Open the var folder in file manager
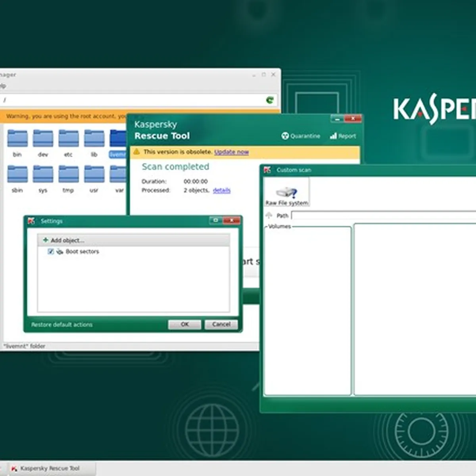The width and height of the screenshot is (476, 476). coord(118,178)
